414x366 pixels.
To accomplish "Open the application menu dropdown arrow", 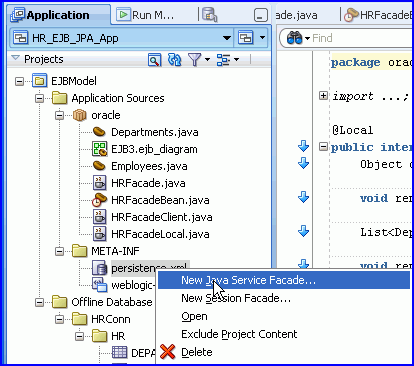I will [263, 38].
